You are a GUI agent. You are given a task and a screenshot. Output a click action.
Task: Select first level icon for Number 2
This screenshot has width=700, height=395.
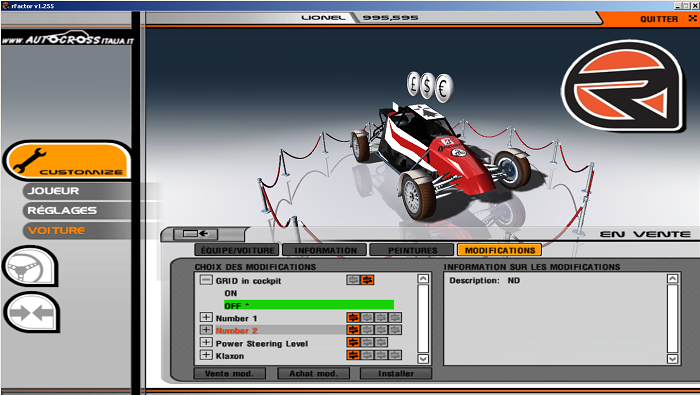coord(353,330)
